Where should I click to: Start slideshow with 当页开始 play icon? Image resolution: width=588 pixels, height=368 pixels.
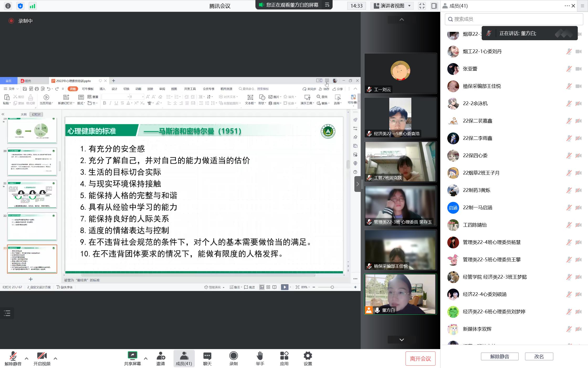pyautogui.click(x=46, y=98)
